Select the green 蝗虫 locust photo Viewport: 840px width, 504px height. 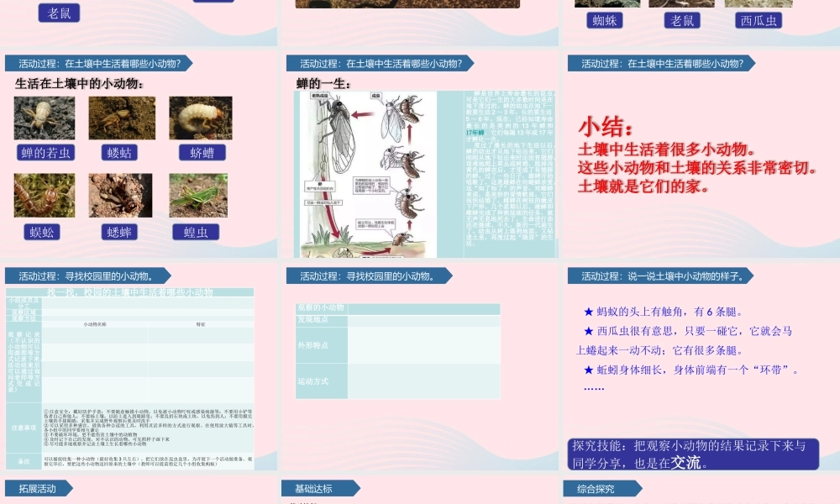pos(198,196)
